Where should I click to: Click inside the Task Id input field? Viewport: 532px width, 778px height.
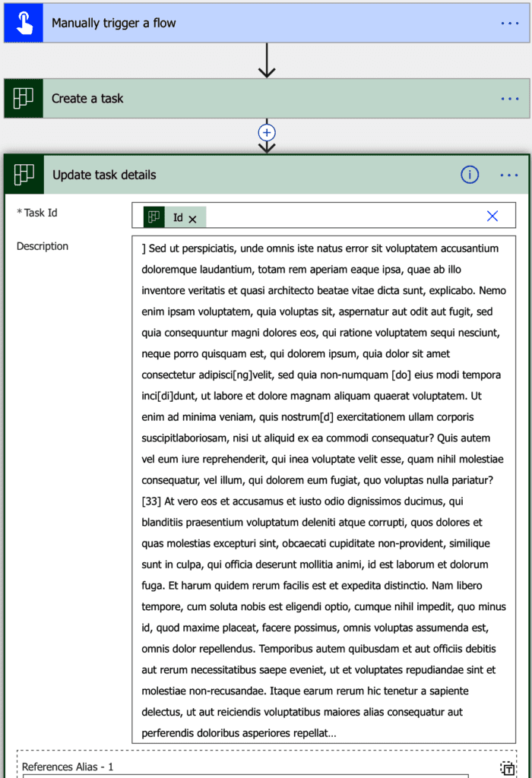coord(342,217)
